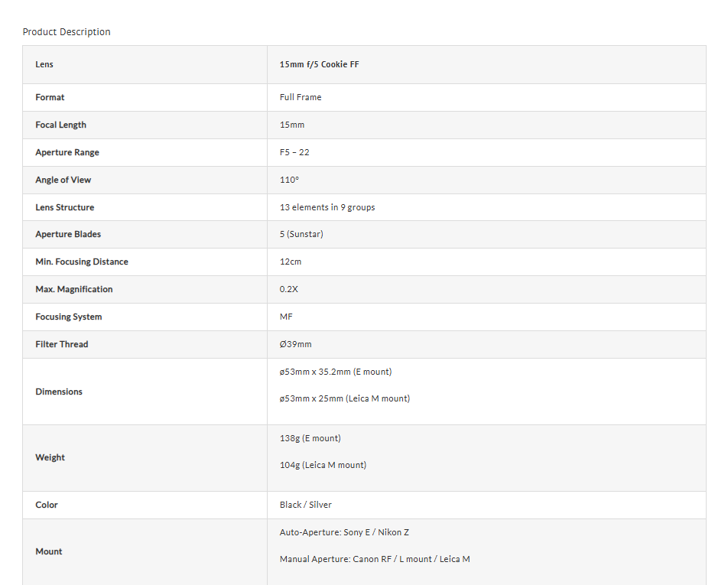Click the Min. Focusing Distance label

coord(82,262)
